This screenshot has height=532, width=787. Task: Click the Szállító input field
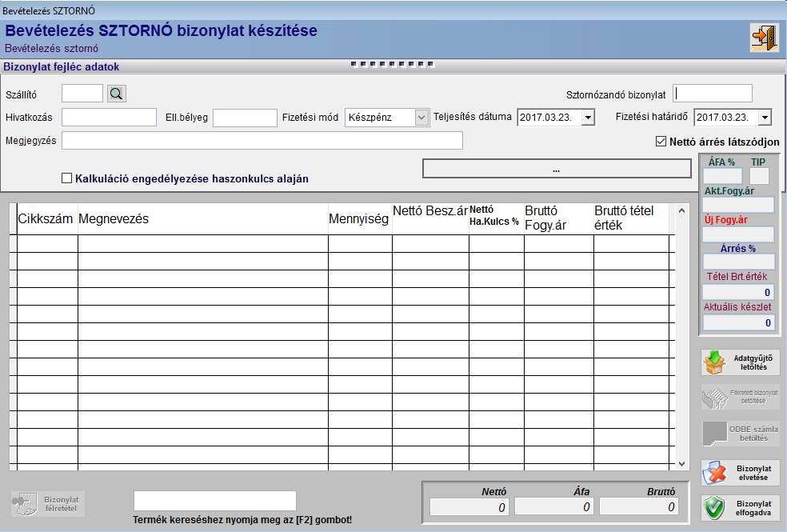(x=82, y=94)
